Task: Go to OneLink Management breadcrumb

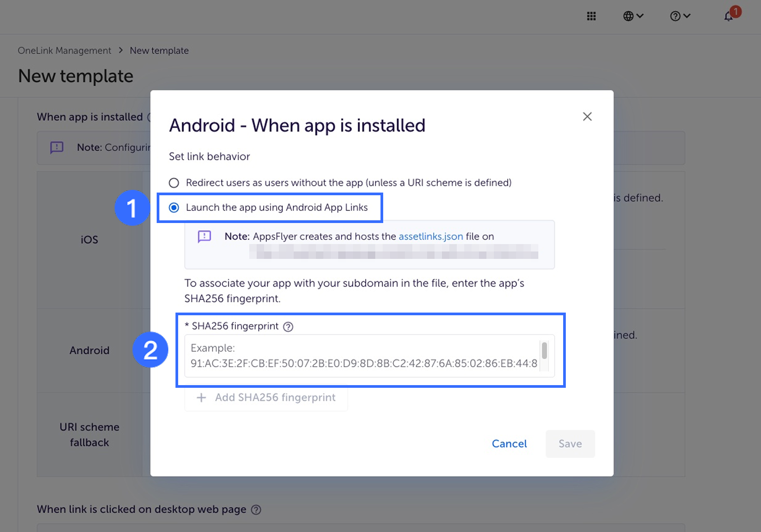Action: coord(64,51)
